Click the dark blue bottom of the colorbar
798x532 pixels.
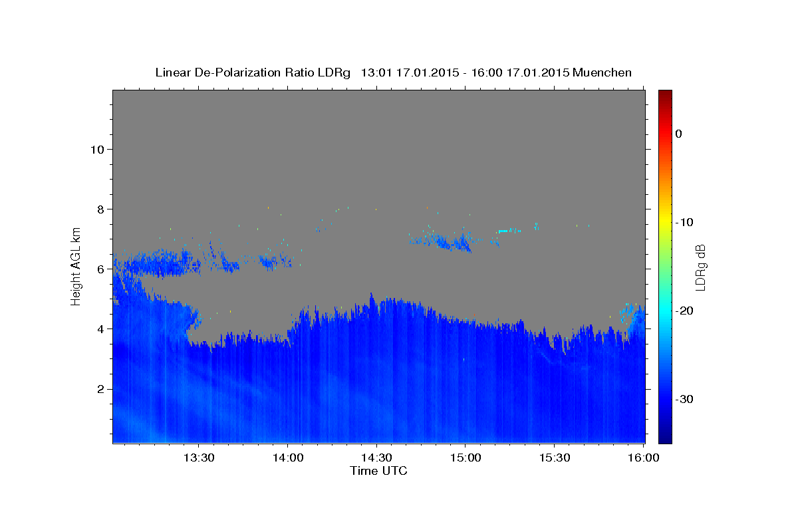[665, 438]
